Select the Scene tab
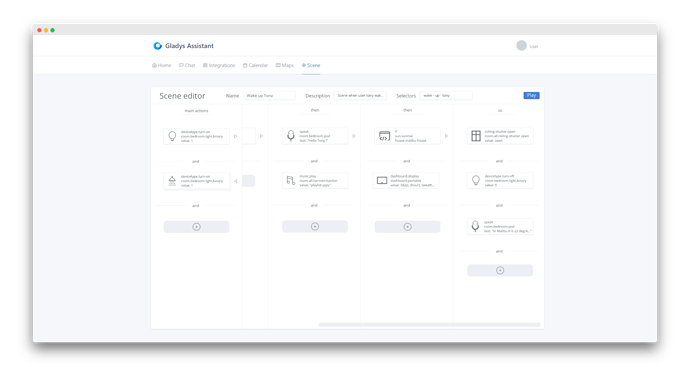This screenshot has width=690, height=367. point(311,65)
